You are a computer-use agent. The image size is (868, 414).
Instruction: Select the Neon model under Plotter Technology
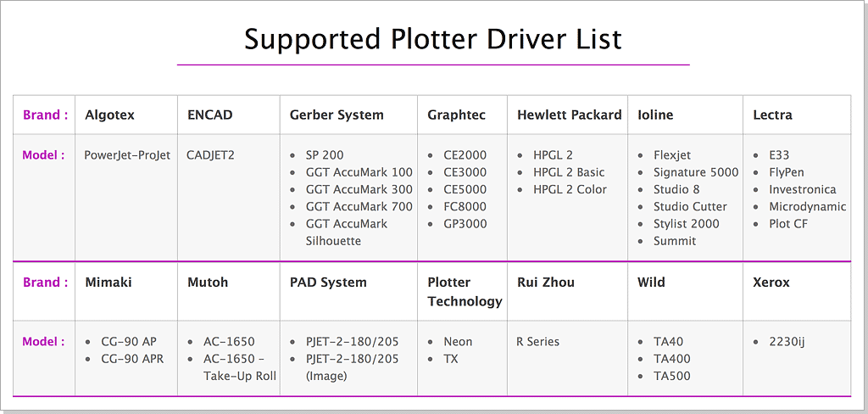coord(458,342)
